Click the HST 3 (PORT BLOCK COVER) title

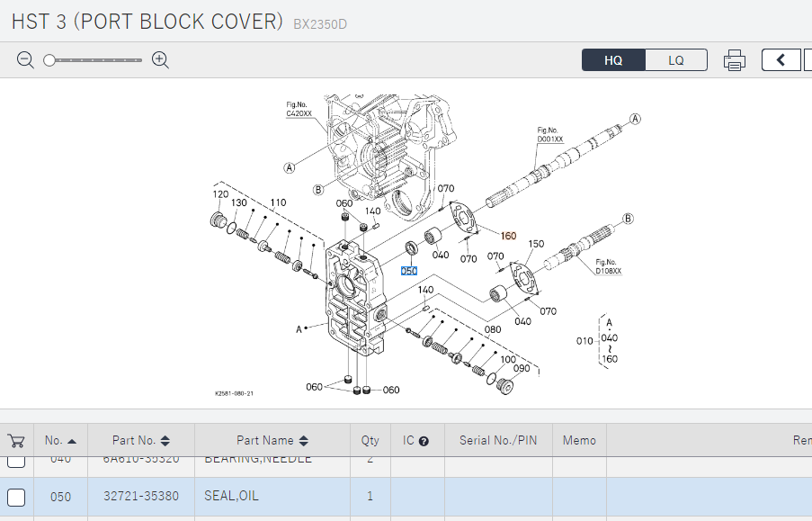pos(147,22)
